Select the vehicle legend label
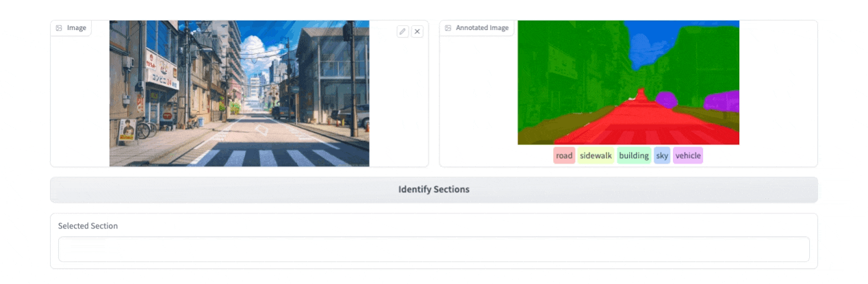The height and width of the screenshot is (284, 868). tap(688, 156)
